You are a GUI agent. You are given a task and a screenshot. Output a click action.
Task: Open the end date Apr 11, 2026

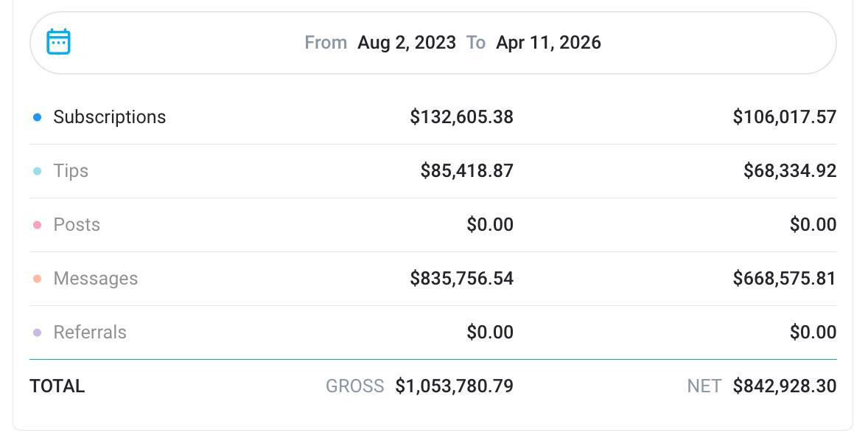point(548,43)
